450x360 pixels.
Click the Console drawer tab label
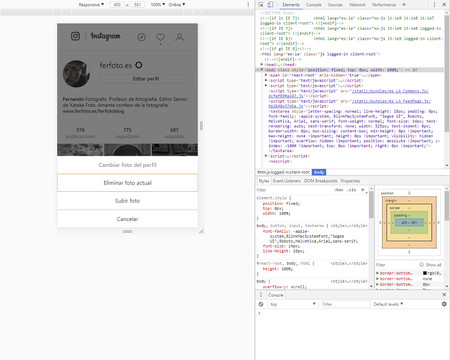coord(276,295)
